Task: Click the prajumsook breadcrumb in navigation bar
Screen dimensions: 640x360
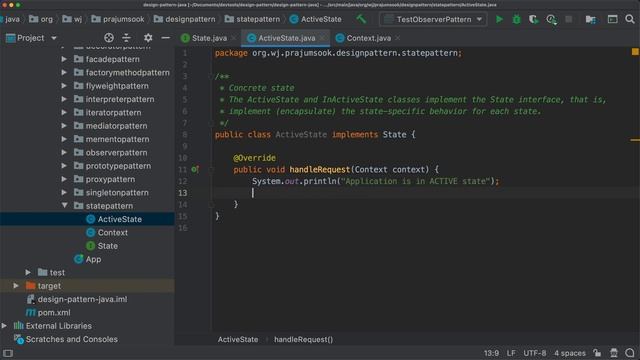Action: click(118, 19)
